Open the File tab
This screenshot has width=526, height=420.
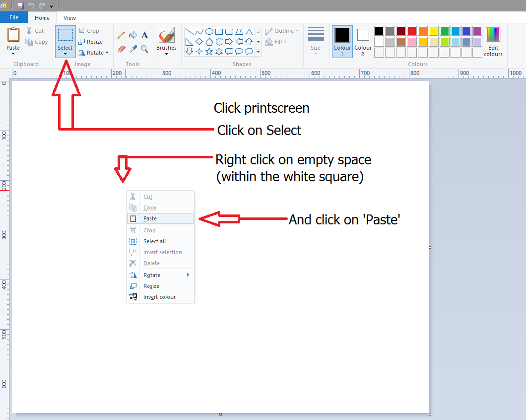(x=14, y=17)
